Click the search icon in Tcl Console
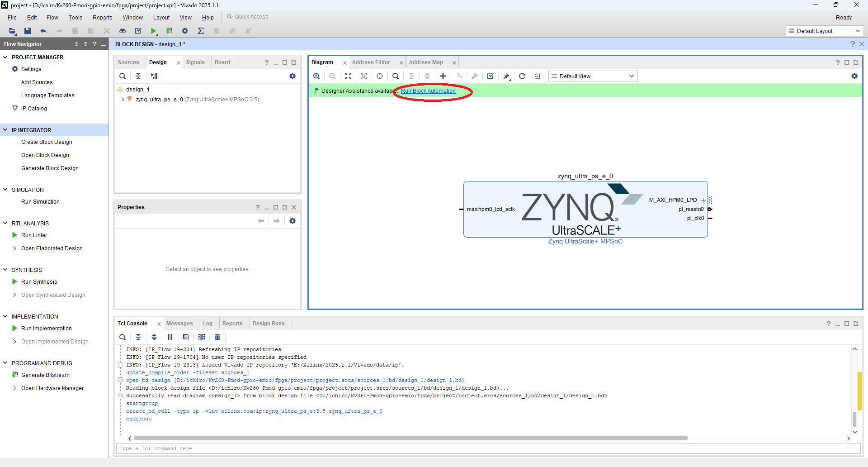Viewport: 868px width, 467px height. tap(123, 337)
